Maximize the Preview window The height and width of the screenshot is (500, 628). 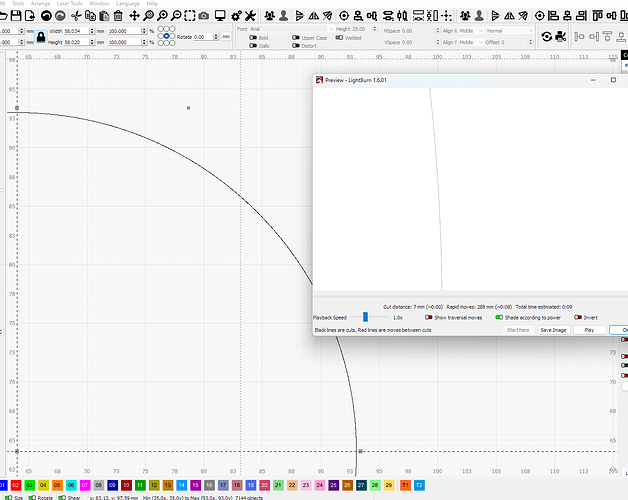point(613,80)
